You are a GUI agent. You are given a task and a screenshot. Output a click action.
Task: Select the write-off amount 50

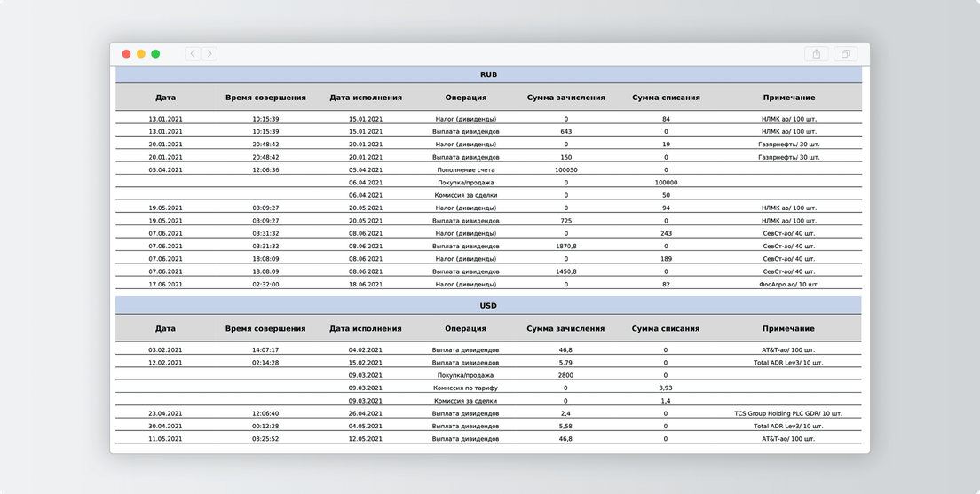pyautogui.click(x=667, y=195)
